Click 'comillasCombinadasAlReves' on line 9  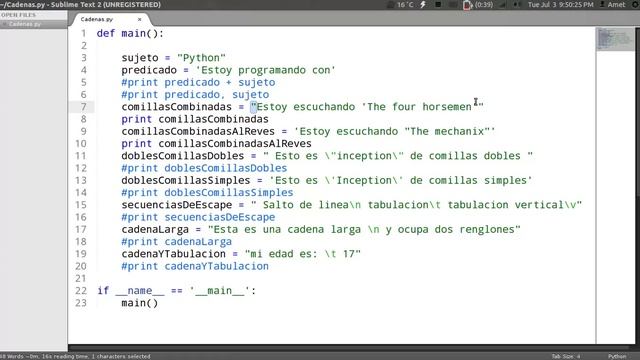pos(198,131)
